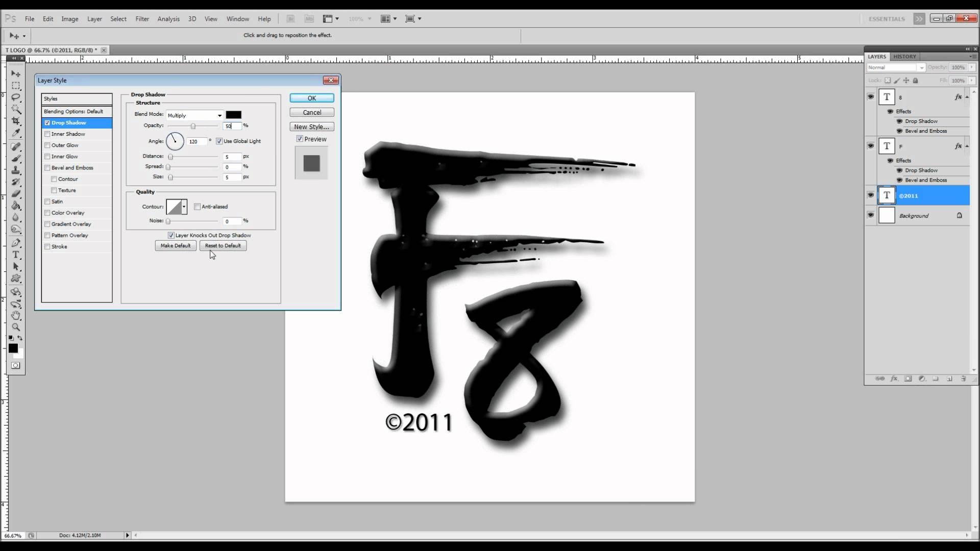The height and width of the screenshot is (551, 980).
Task: Enable the Bevel and Emboss style checkbox
Action: pos(47,168)
